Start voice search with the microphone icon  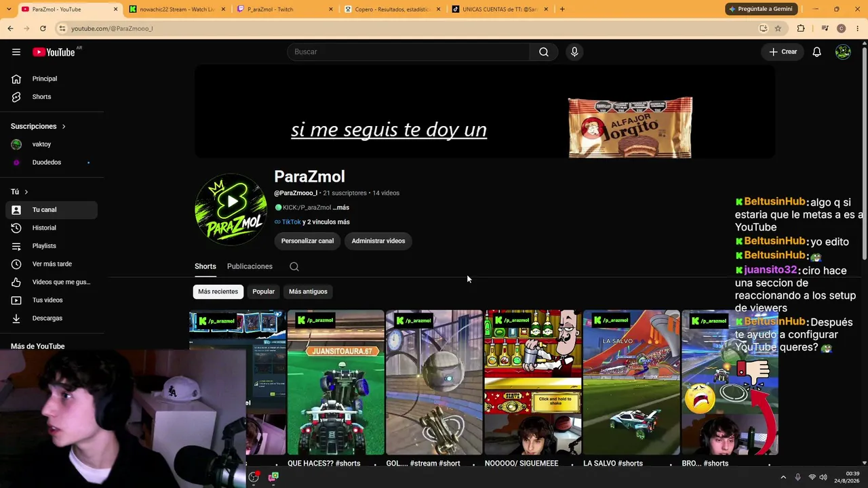[574, 52]
